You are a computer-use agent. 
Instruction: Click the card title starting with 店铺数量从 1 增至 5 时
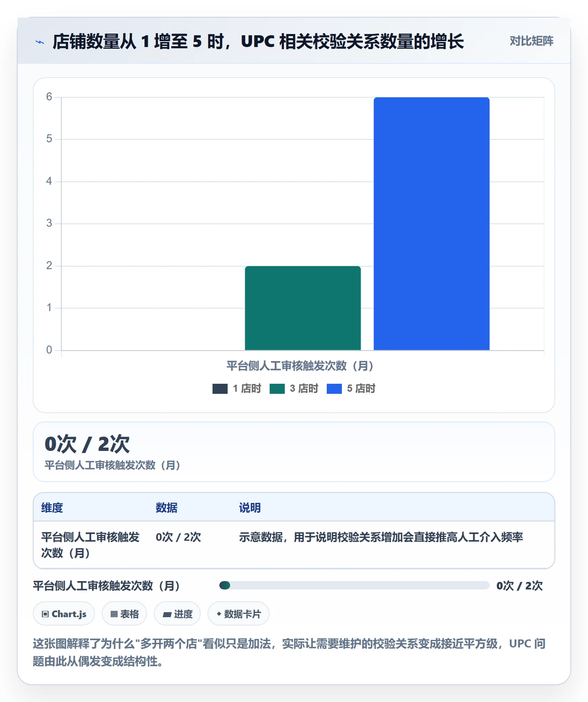[258, 42]
